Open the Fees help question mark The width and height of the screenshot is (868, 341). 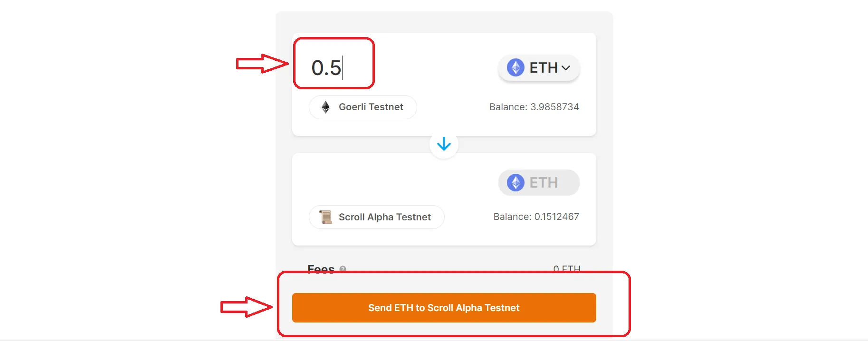coord(343,269)
